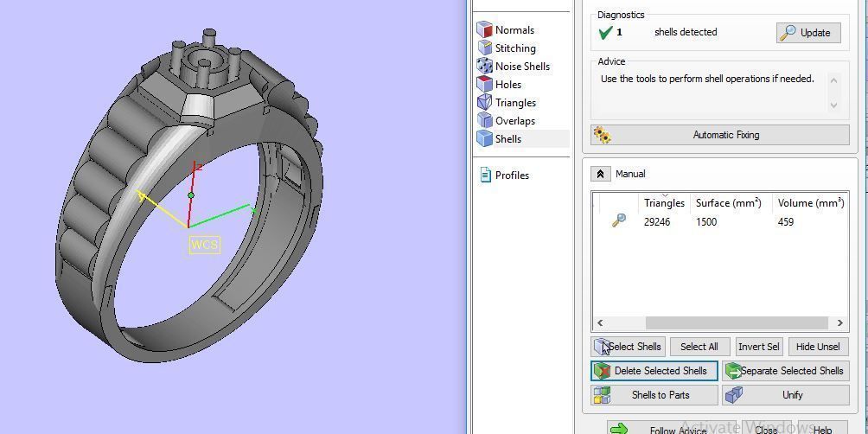The width and height of the screenshot is (868, 434).
Task: Sort by Volume (mm³) column header
Action: 810,203
